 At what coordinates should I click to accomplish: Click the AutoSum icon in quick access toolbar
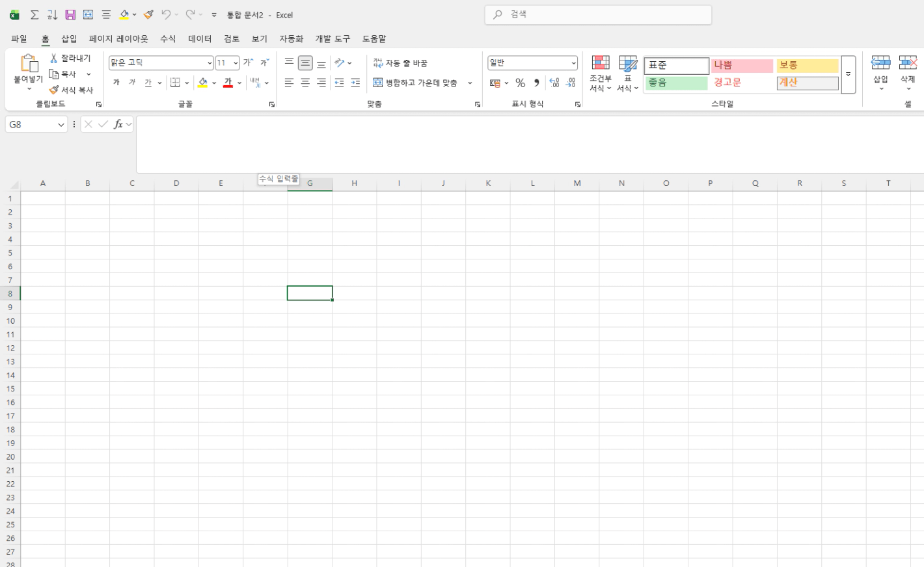tap(34, 14)
